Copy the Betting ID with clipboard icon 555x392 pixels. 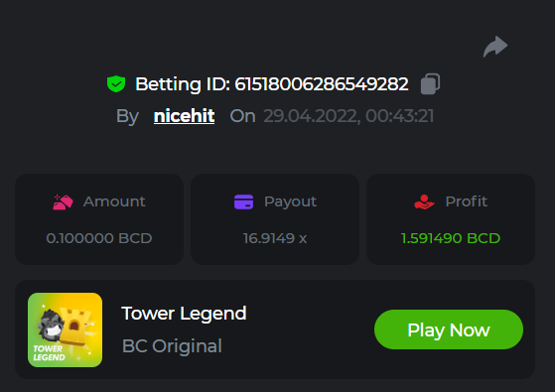pyautogui.click(x=430, y=83)
